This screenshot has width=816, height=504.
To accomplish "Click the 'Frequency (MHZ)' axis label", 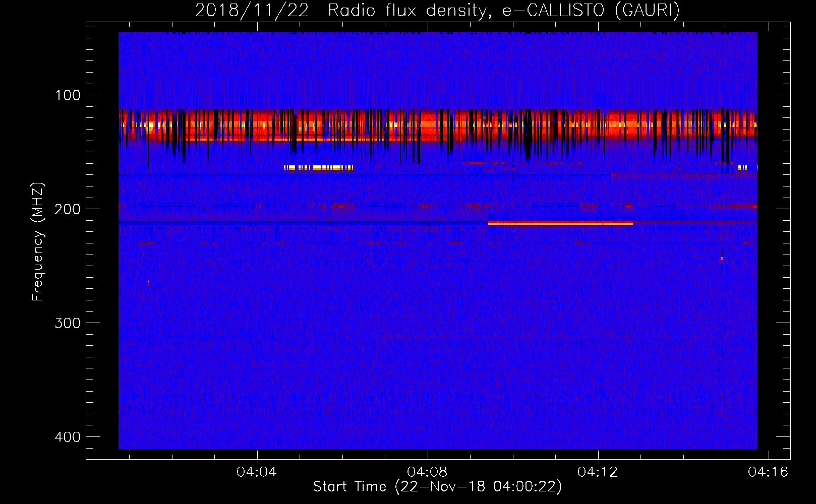I will coord(38,242).
